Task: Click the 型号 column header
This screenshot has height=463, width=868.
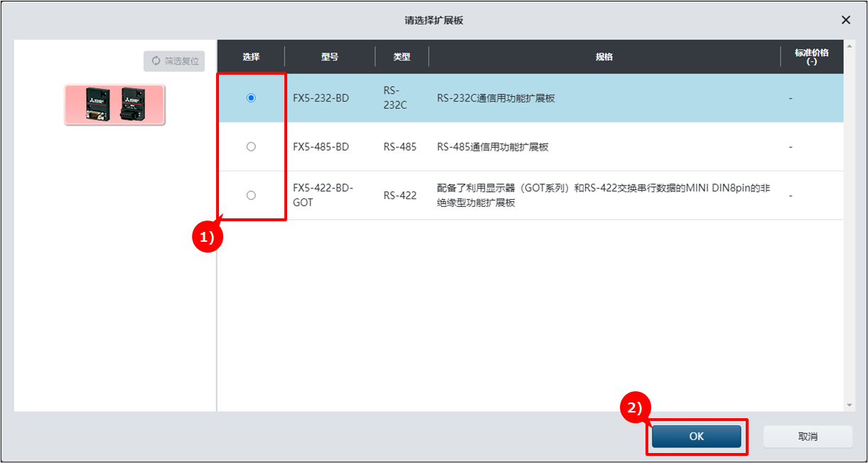Action: click(x=330, y=57)
